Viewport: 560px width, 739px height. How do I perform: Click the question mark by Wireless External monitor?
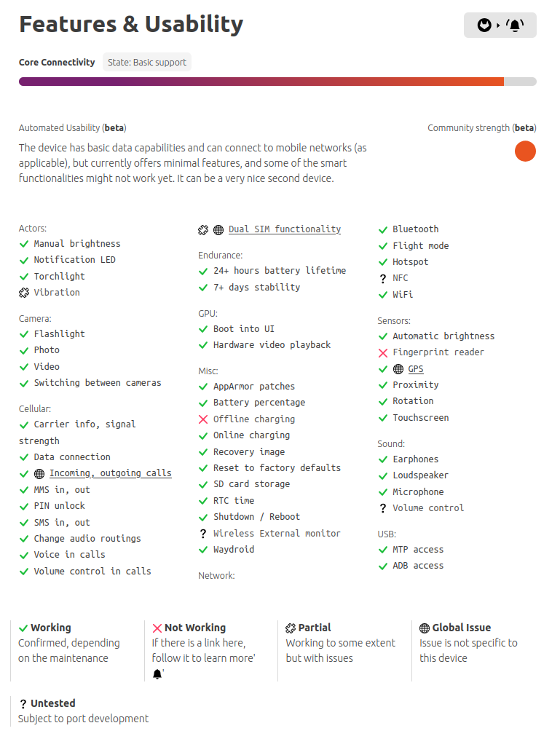tap(203, 534)
